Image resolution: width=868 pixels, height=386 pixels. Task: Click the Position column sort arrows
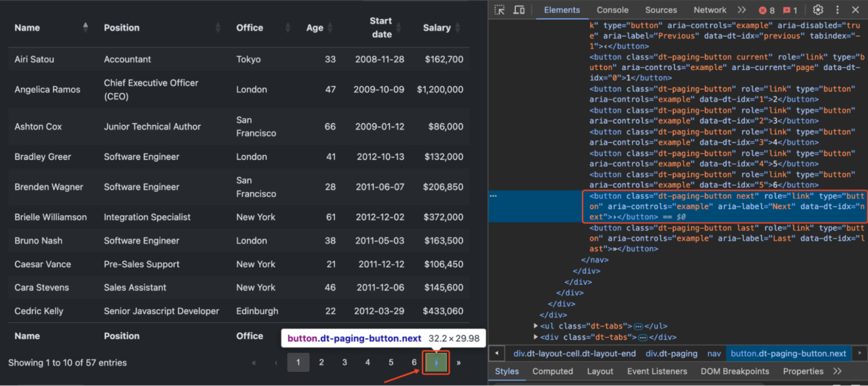pyautogui.click(x=218, y=27)
